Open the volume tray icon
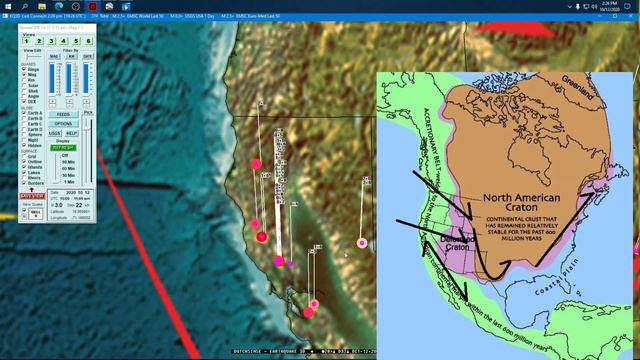 (594, 7)
